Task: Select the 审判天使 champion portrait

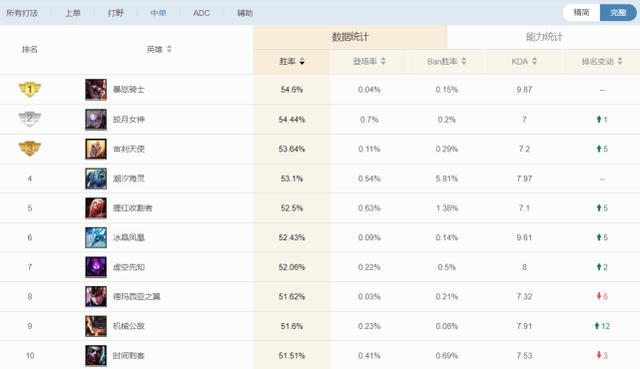Action: click(96, 149)
